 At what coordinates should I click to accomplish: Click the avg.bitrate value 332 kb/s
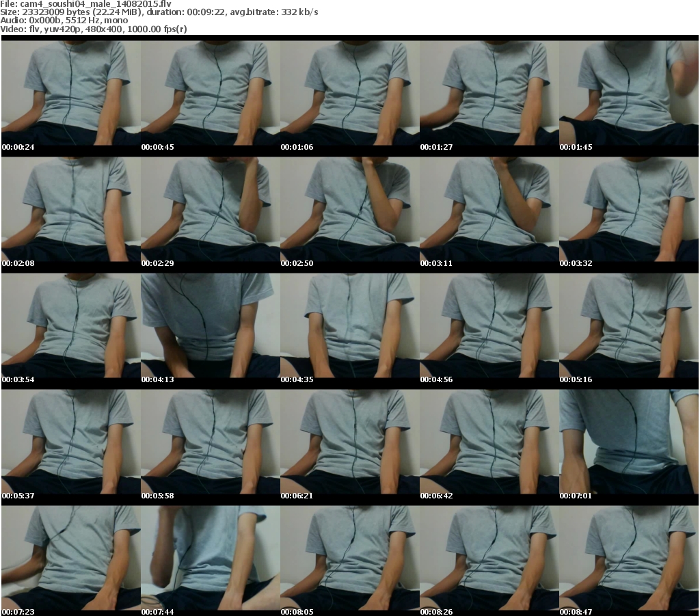299,12
